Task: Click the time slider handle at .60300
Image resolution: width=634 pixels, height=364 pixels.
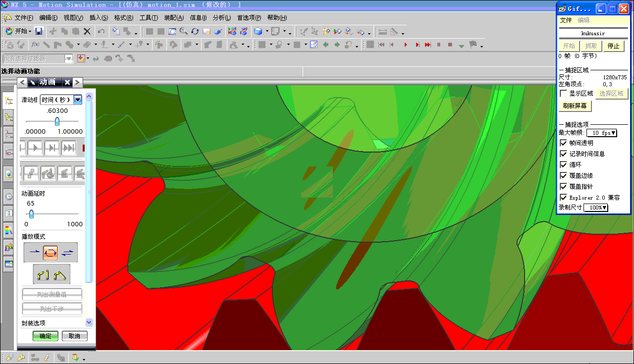Action: (57, 121)
